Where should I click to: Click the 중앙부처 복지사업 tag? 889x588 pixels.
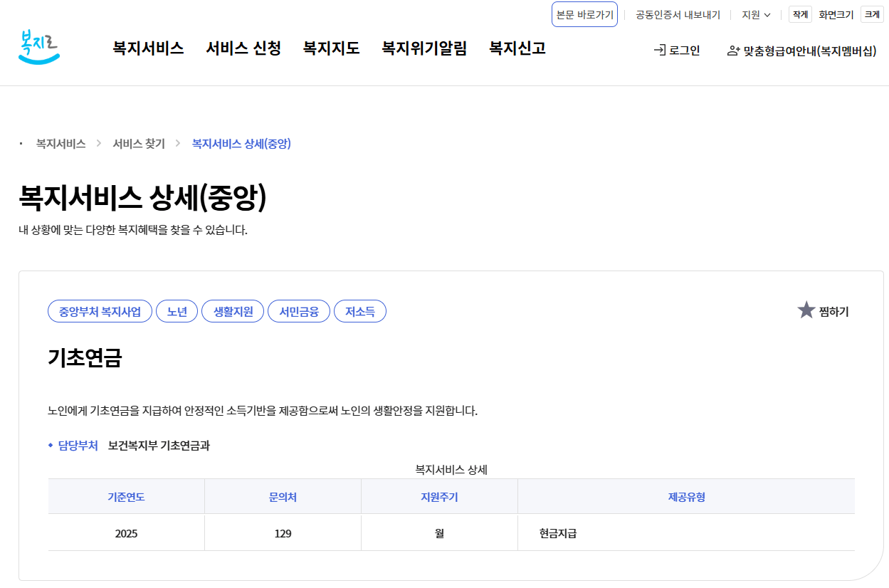point(100,310)
